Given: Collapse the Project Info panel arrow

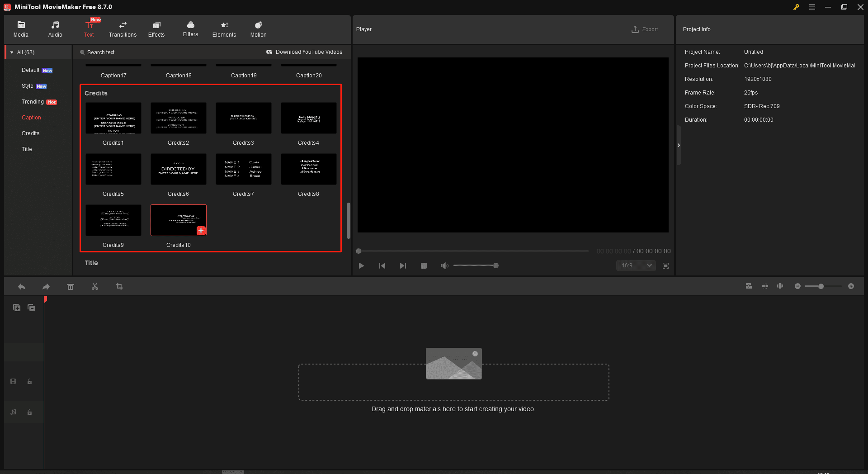Looking at the screenshot, I should (x=679, y=145).
